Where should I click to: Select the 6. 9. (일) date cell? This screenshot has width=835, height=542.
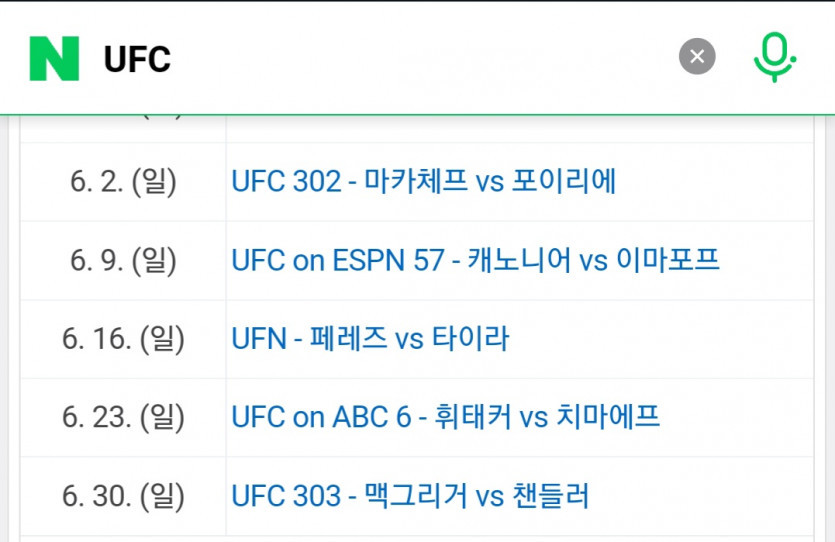[123, 260]
